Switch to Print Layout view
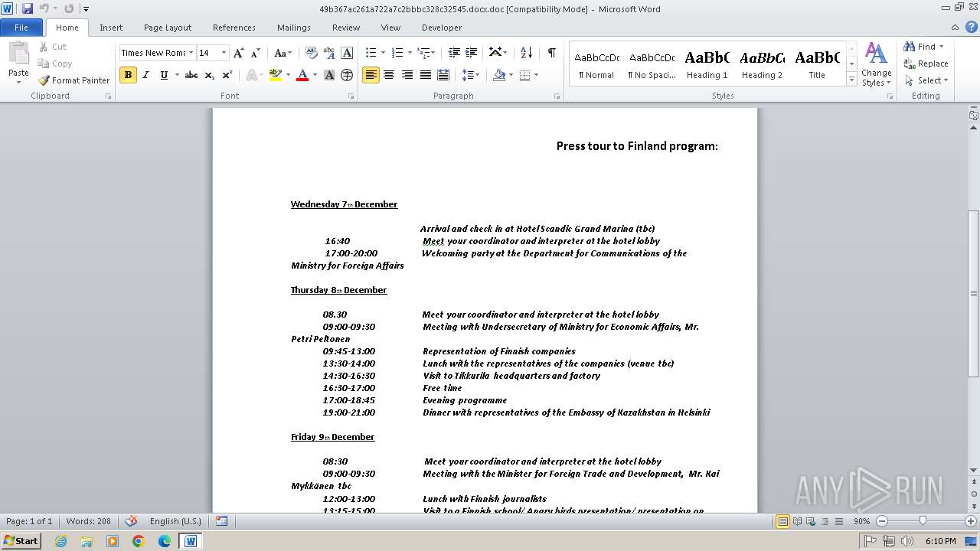The width and height of the screenshot is (980, 551). pos(782,521)
